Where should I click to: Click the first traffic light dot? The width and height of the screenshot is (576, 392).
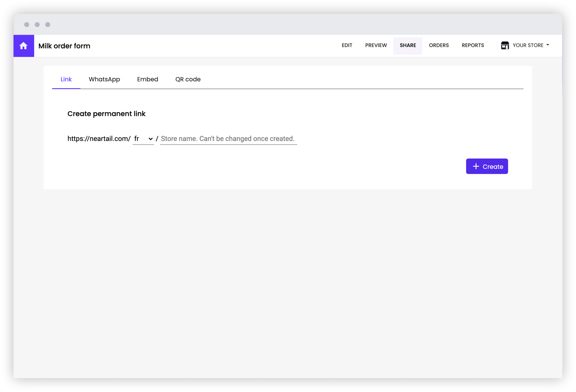tap(27, 25)
